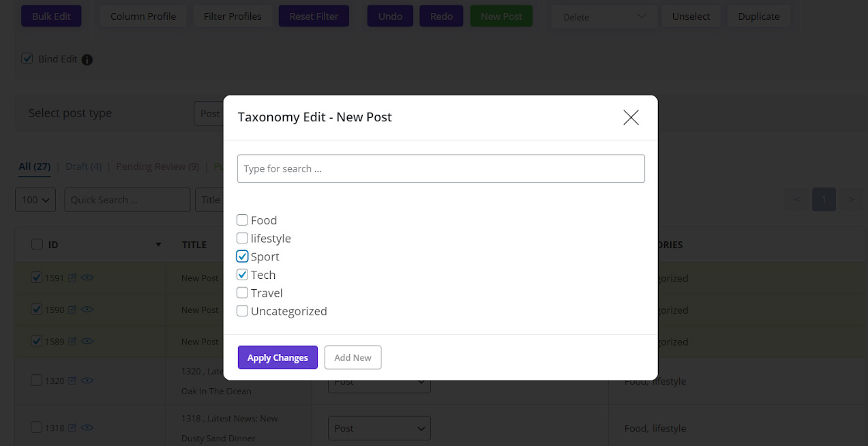The image size is (868, 446).
Task: Open Column Profile
Action: [143, 16]
